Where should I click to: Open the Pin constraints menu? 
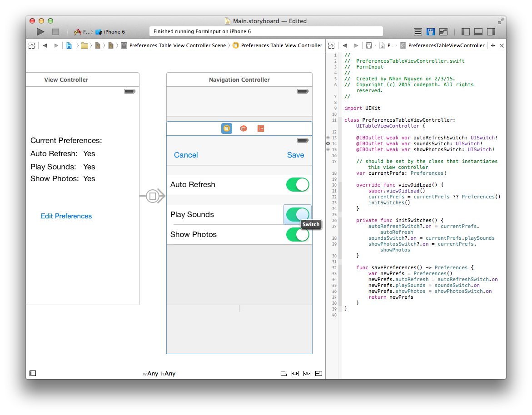coord(295,374)
